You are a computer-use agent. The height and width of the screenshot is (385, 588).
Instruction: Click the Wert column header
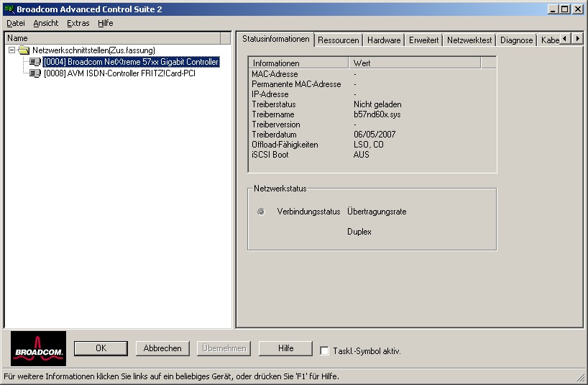(414, 63)
